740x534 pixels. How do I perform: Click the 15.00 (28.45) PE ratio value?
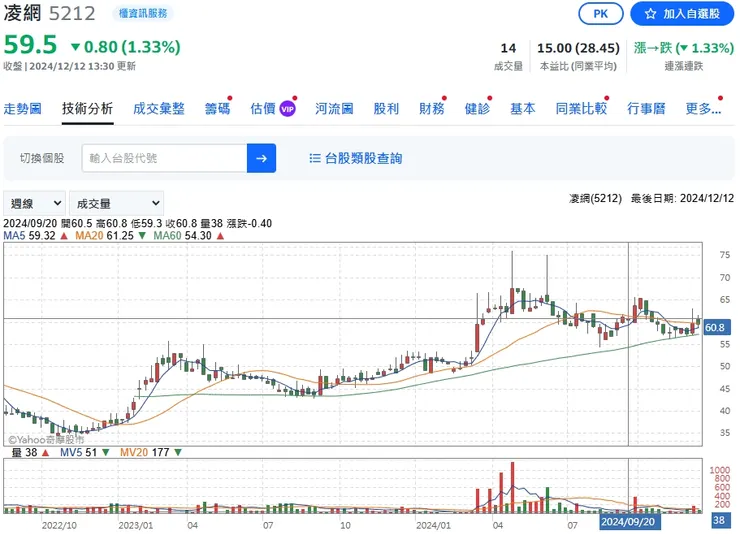click(578, 48)
